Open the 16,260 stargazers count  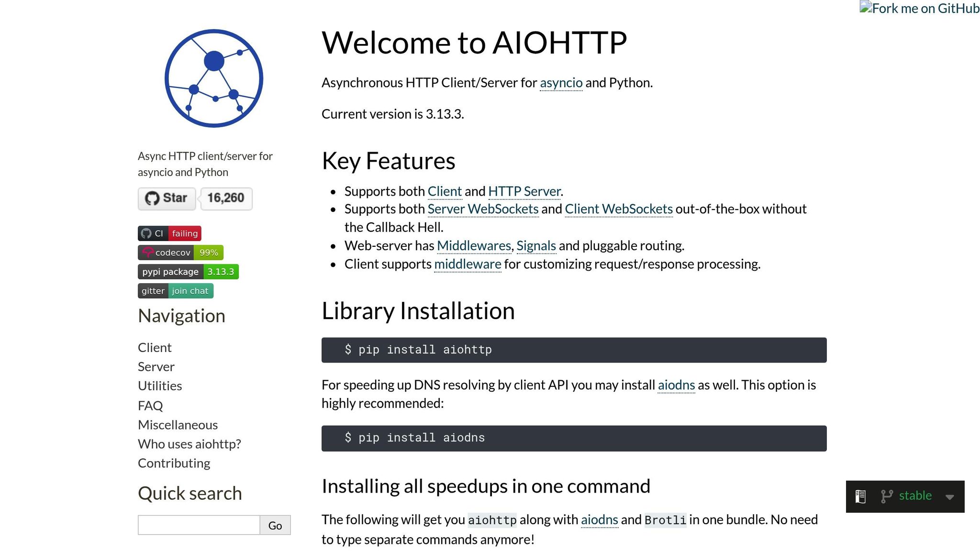point(226,198)
